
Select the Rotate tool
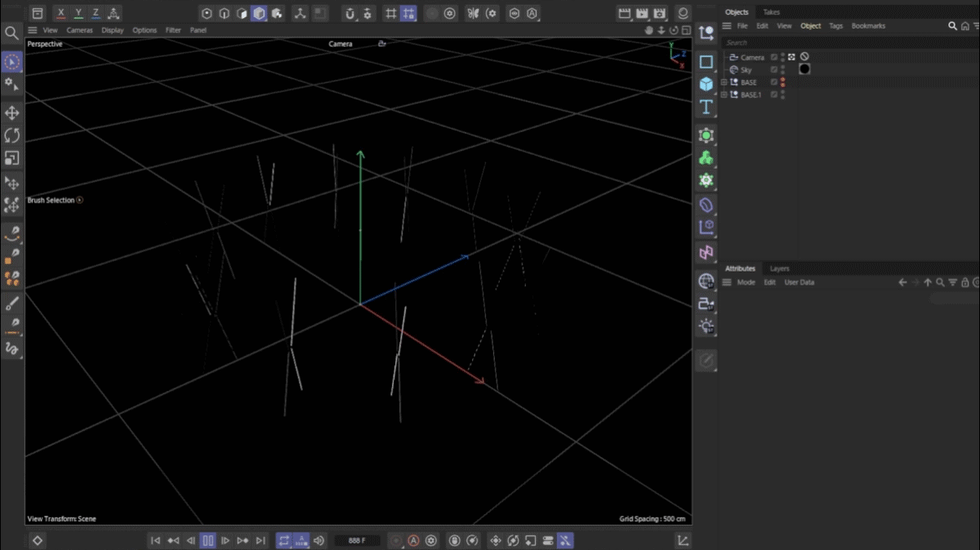pos(12,135)
